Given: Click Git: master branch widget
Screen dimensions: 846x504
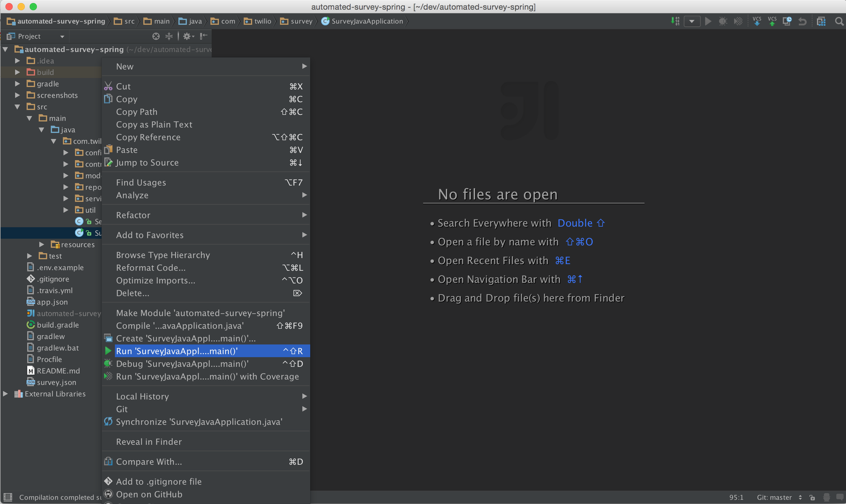Looking at the screenshot, I should (x=779, y=497).
